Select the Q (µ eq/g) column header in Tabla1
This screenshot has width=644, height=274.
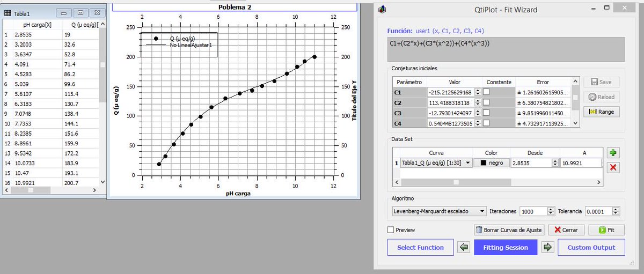coord(81,25)
